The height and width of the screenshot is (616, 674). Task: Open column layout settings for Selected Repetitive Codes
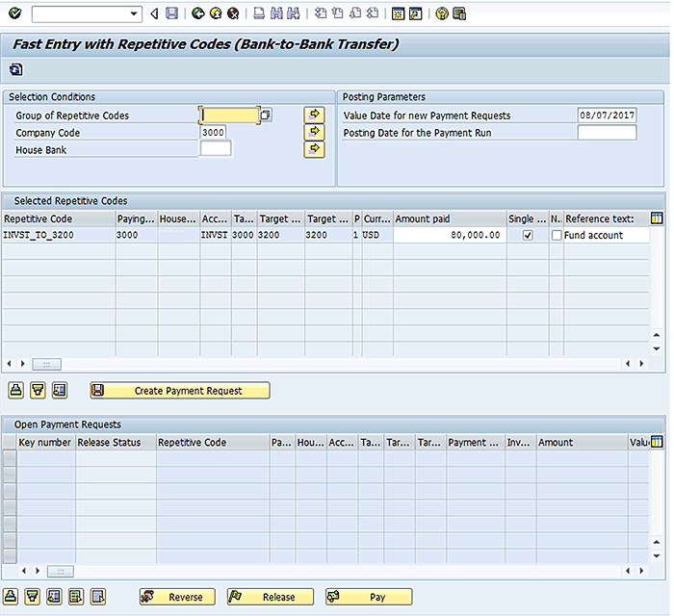(657, 218)
